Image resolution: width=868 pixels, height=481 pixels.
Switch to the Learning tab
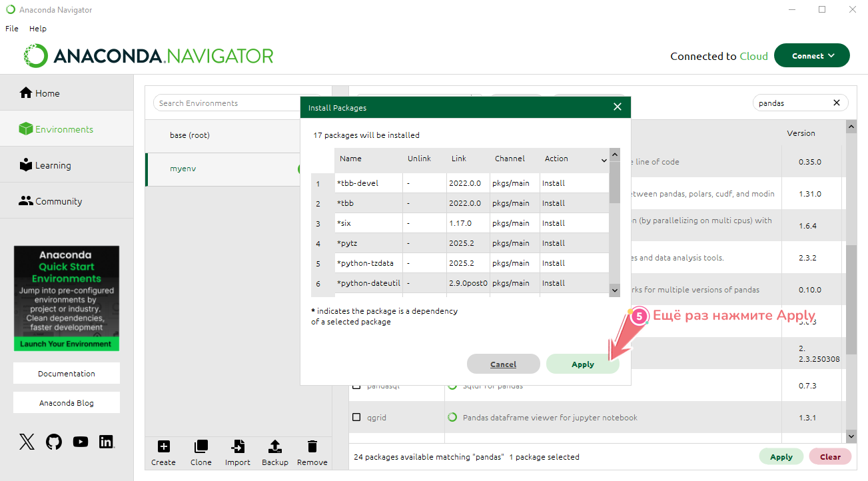(53, 165)
